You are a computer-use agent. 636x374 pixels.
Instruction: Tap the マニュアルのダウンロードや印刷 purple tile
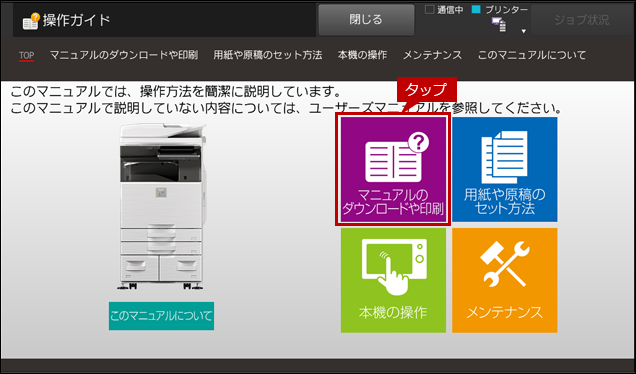tap(393, 169)
